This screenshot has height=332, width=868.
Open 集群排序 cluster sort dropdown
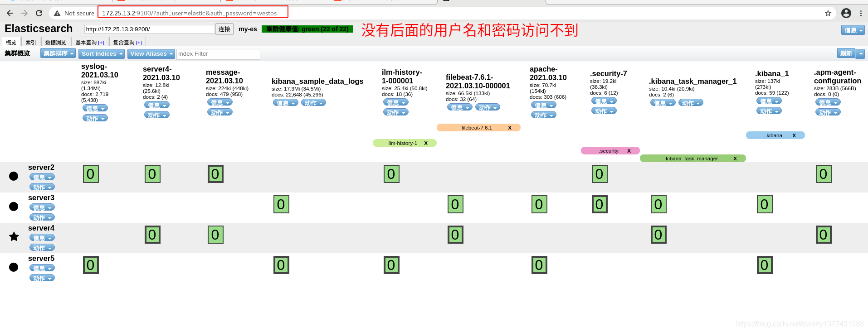[58, 53]
